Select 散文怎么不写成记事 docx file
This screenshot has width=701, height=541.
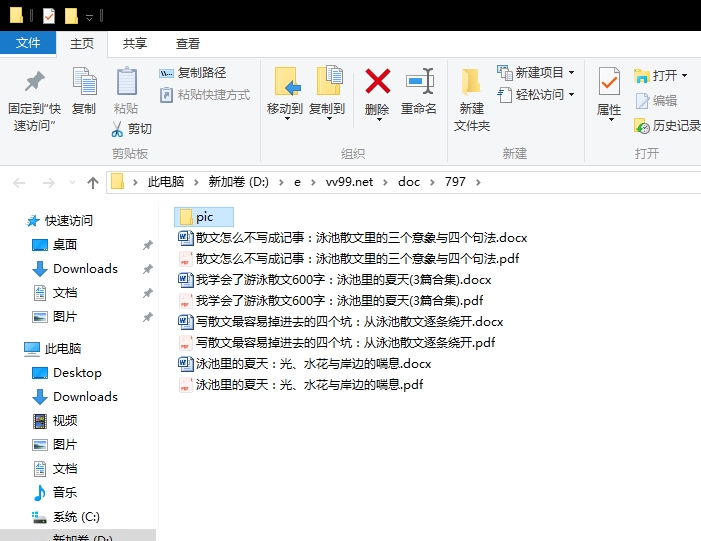coord(352,237)
